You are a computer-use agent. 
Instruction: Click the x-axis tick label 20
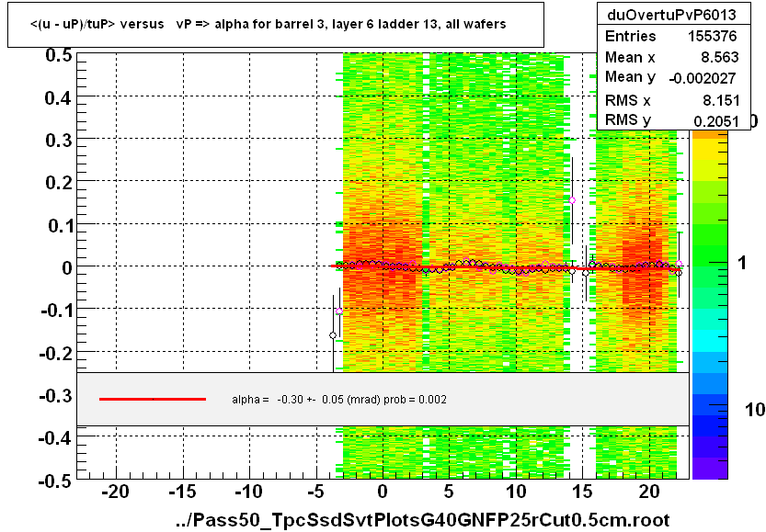coord(650,492)
